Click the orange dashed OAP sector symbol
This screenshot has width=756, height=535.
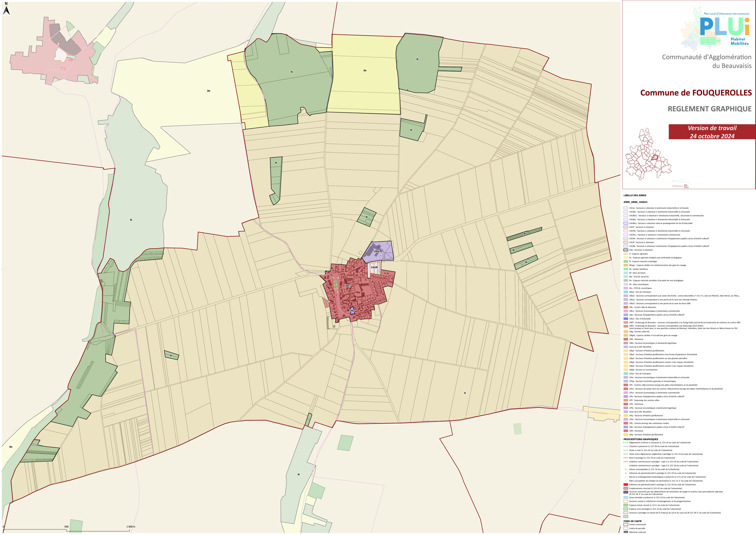click(x=626, y=501)
